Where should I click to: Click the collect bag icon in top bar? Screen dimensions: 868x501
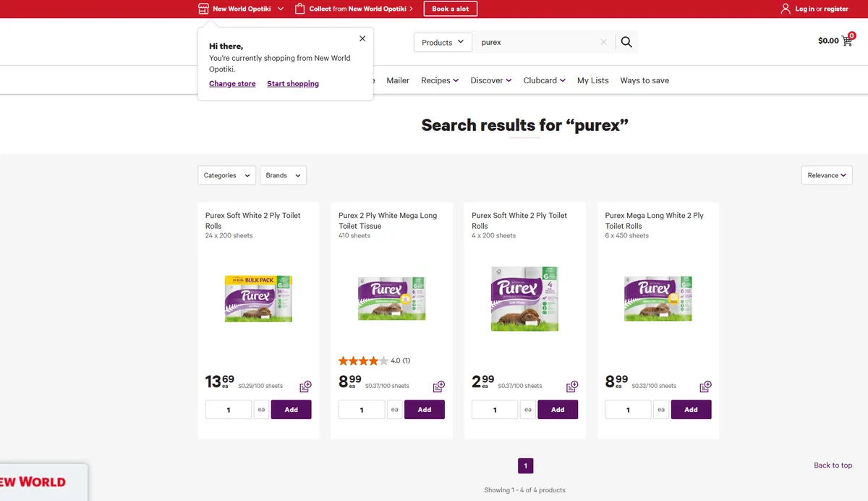(x=300, y=9)
